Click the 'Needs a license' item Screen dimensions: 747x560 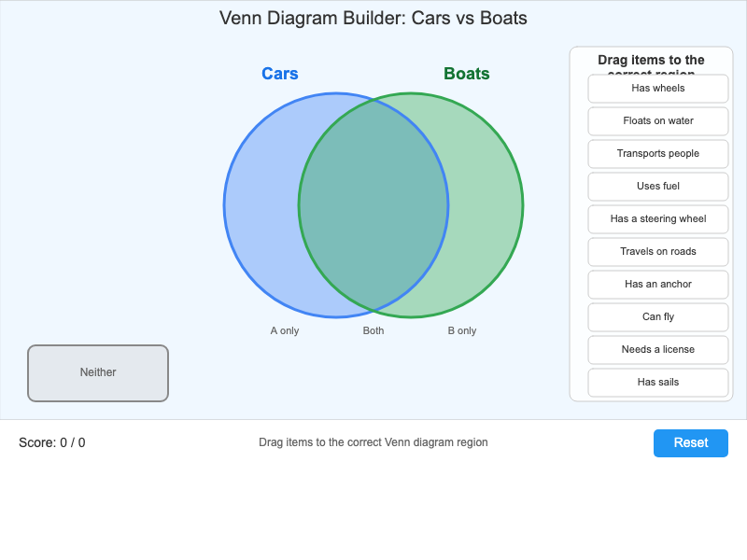click(x=657, y=350)
